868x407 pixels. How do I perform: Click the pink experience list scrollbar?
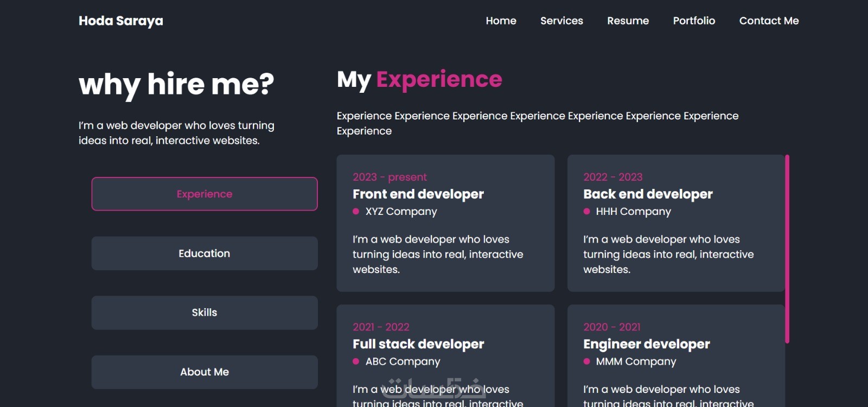coord(787,249)
